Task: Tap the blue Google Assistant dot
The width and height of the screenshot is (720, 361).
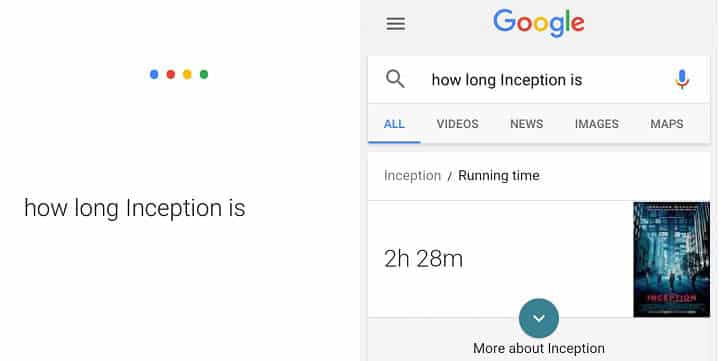Action: point(154,74)
